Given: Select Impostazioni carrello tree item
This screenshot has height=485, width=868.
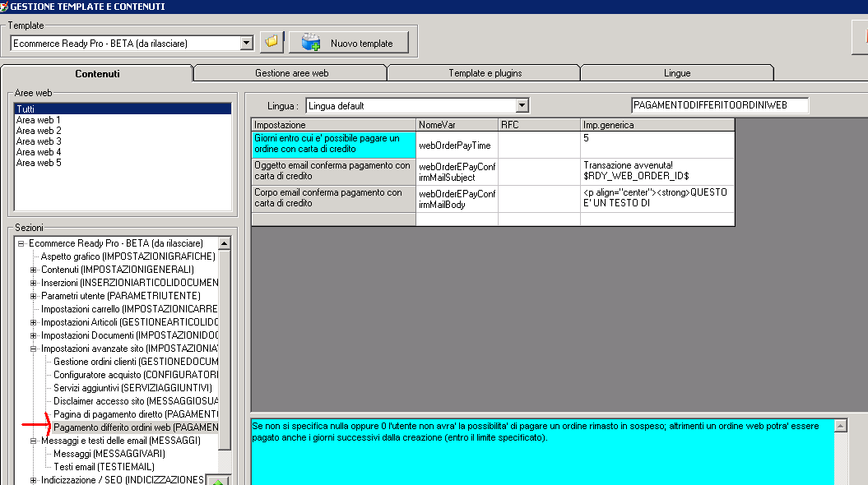Looking at the screenshot, I should tap(129, 309).
